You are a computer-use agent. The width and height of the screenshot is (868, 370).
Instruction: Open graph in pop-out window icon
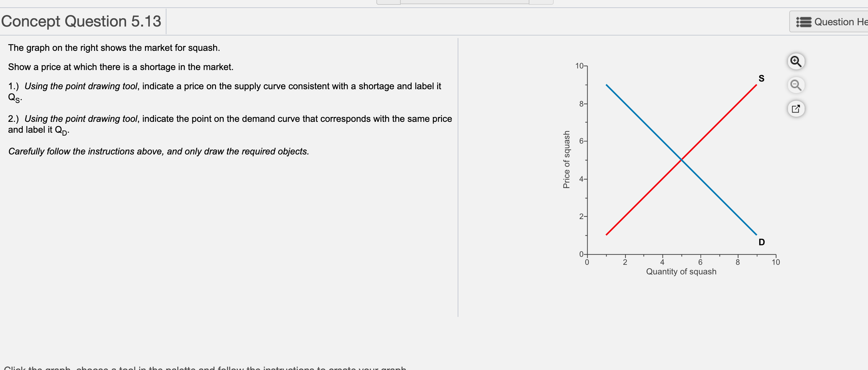point(796,109)
